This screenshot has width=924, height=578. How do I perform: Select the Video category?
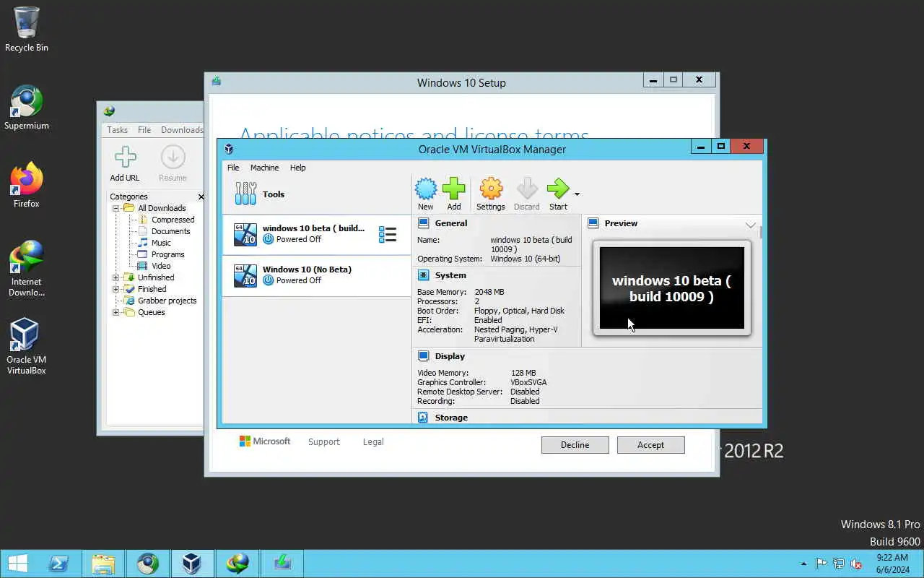click(161, 266)
